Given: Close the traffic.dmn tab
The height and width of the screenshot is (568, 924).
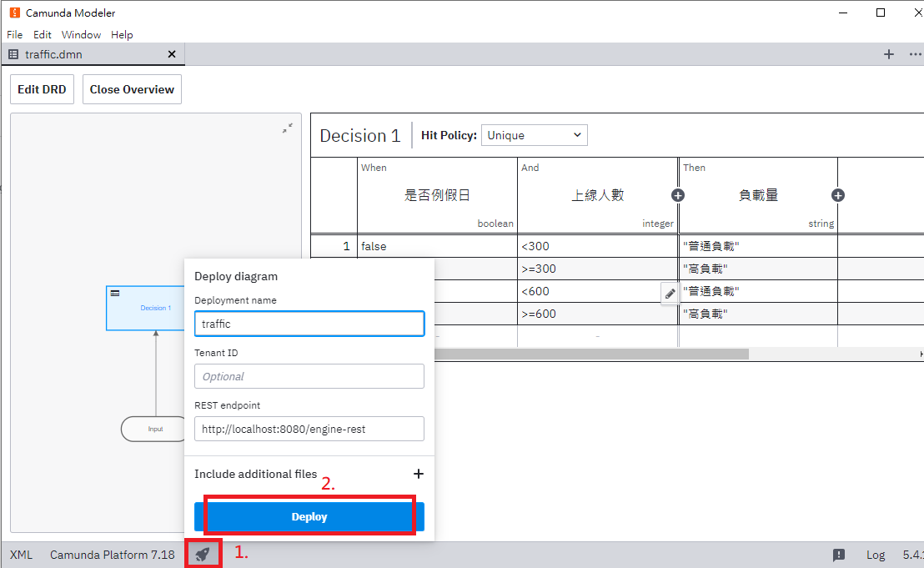Looking at the screenshot, I should [172, 54].
